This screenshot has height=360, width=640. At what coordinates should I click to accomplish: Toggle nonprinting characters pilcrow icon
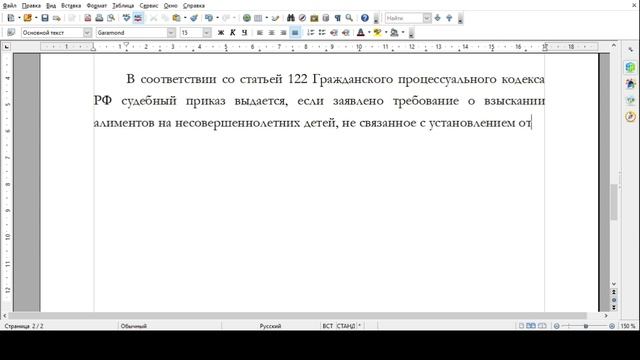[338, 18]
